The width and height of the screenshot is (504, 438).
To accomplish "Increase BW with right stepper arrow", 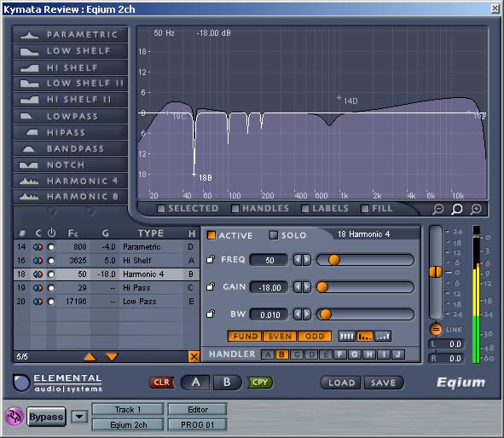I will [x=307, y=314].
